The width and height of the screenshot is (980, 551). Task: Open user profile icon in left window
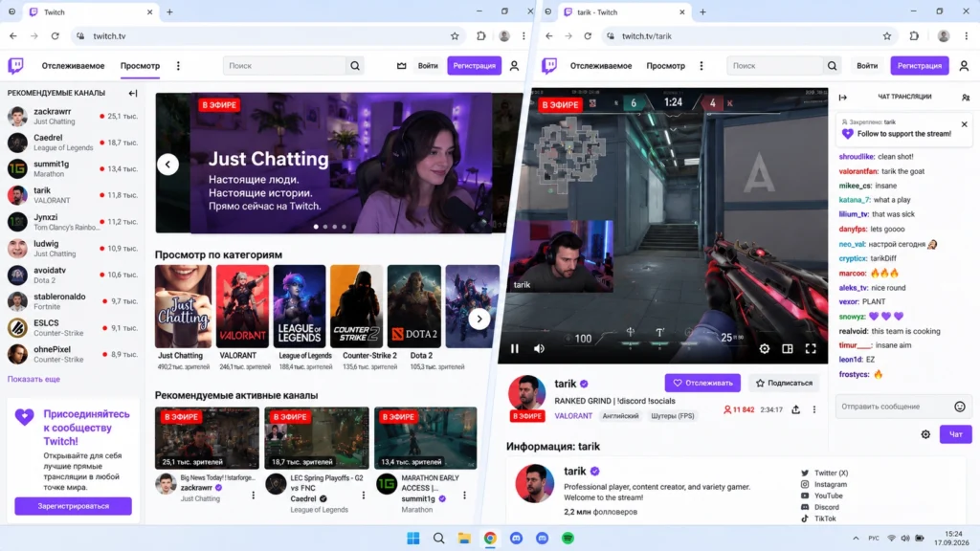coord(514,66)
